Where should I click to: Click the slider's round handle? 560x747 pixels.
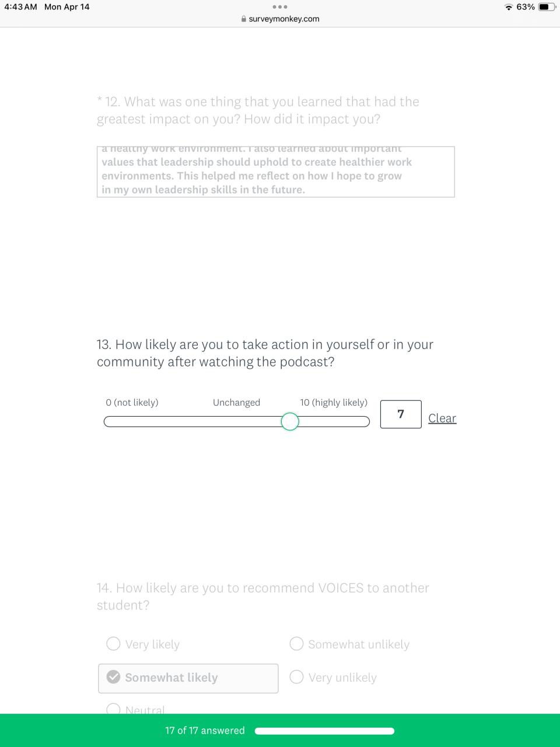(290, 421)
